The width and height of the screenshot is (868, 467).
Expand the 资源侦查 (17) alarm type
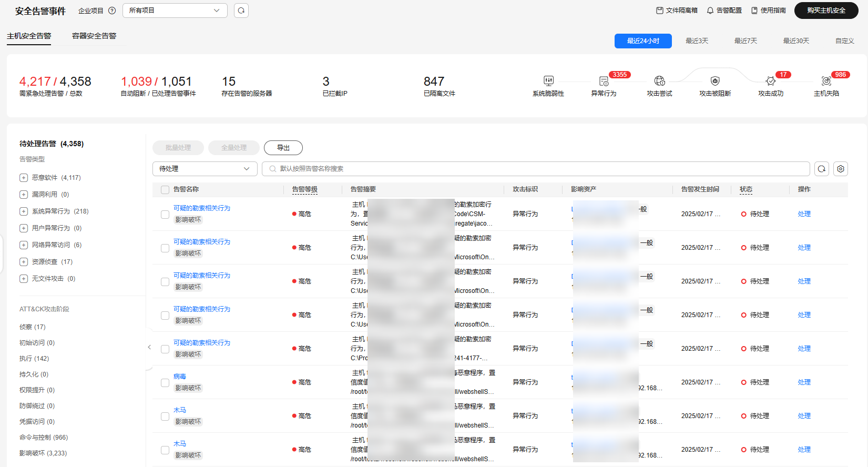tap(24, 262)
